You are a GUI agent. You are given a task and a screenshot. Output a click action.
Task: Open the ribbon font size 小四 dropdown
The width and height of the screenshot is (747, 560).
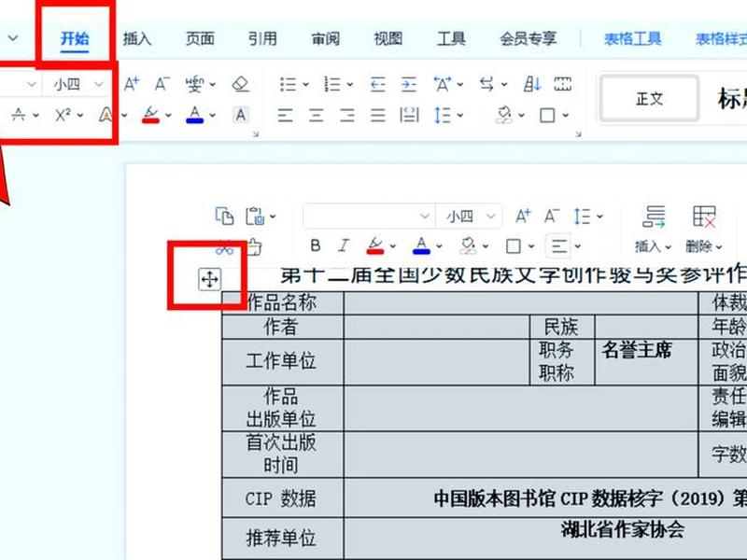pos(98,84)
